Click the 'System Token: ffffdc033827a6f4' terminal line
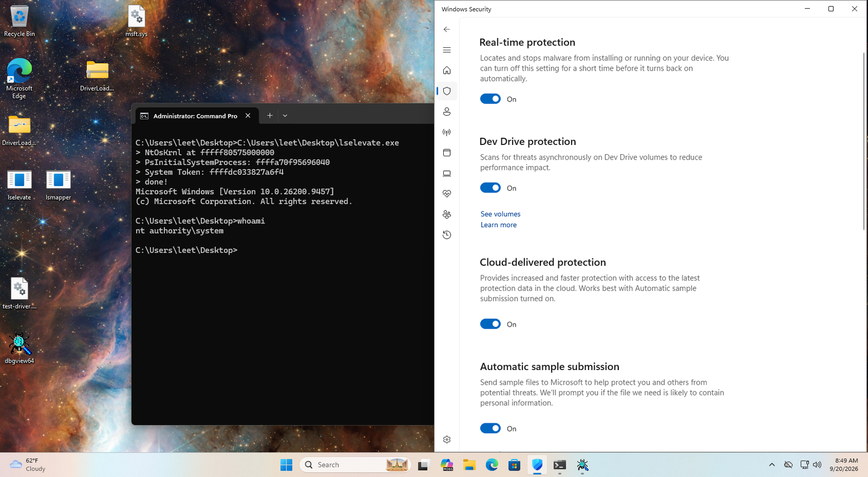Viewport: 868px width, 477px height. click(209, 172)
